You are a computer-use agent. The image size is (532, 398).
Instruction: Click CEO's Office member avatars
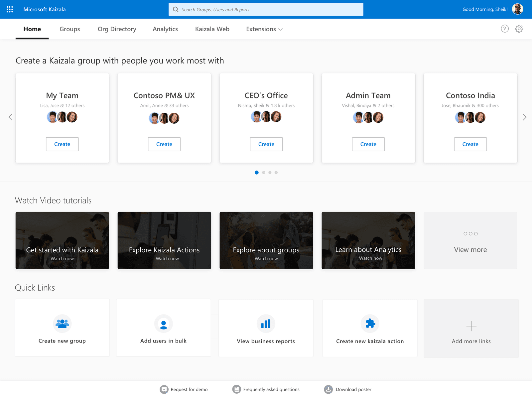tap(266, 117)
